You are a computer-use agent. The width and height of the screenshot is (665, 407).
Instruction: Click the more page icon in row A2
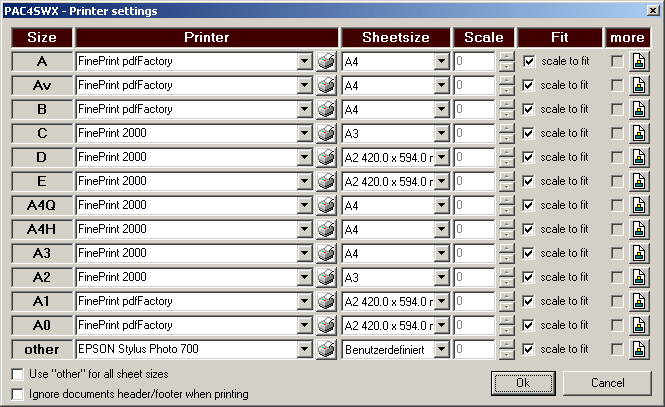[639, 278]
